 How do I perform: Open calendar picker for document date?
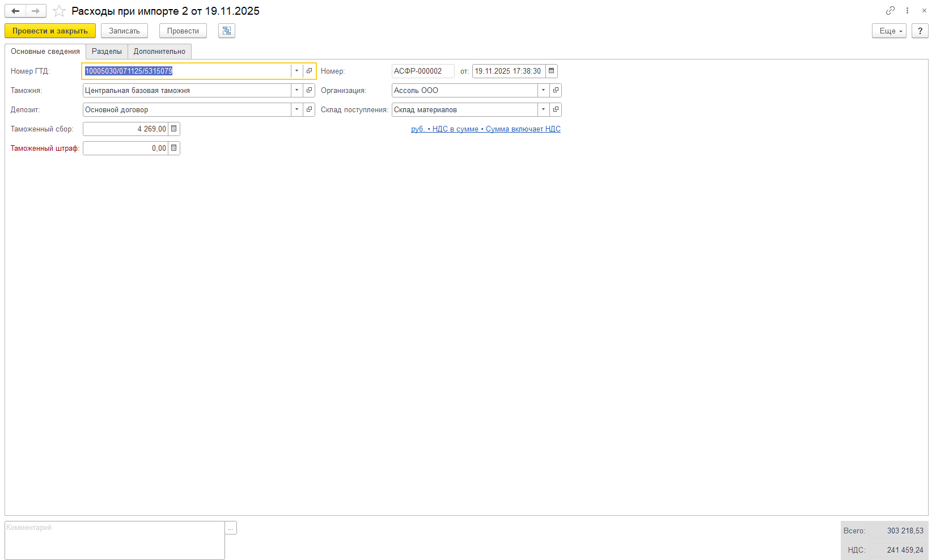click(551, 71)
